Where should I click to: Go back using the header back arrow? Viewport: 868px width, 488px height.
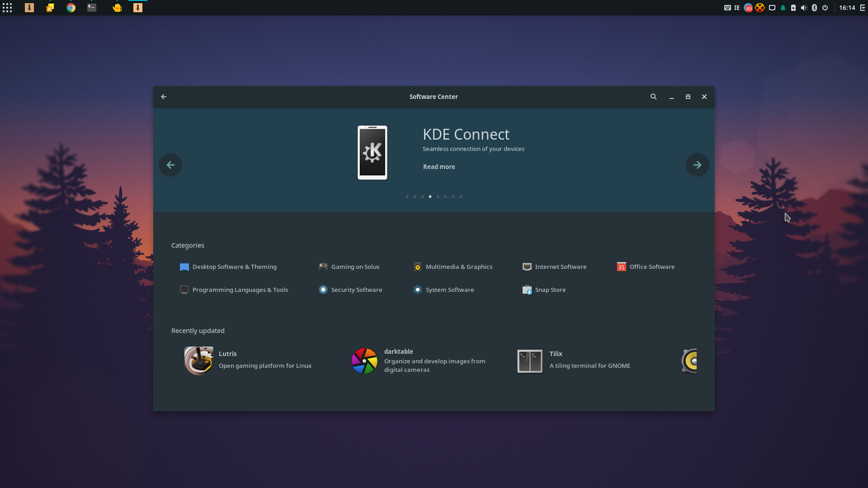[164, 97]
